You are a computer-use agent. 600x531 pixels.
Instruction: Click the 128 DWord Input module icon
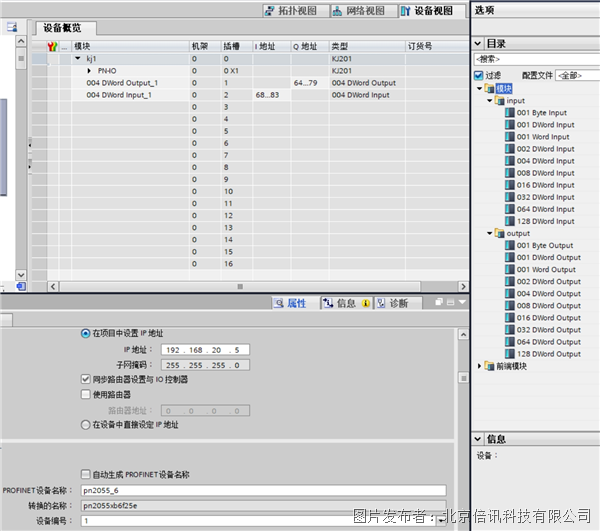tap(510, 221)
